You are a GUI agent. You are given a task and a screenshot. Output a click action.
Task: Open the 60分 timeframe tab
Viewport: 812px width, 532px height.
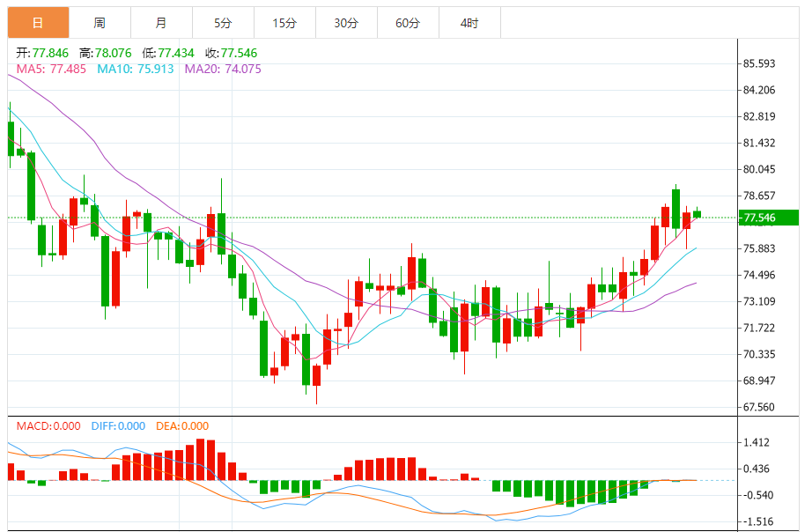(x=408, y=23)
